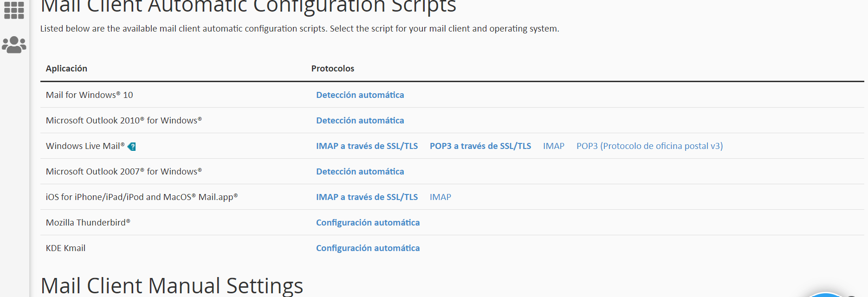Click the Protocolos column header
The image size is (868, 297).
[332, 68]
